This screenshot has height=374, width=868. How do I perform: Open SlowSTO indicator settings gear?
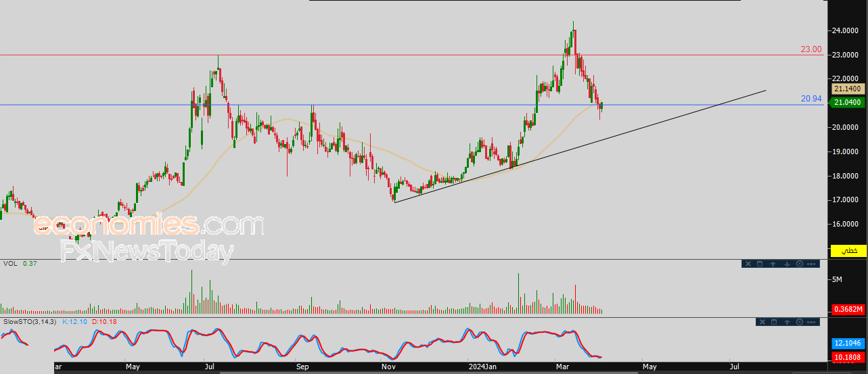click(800, 322)
